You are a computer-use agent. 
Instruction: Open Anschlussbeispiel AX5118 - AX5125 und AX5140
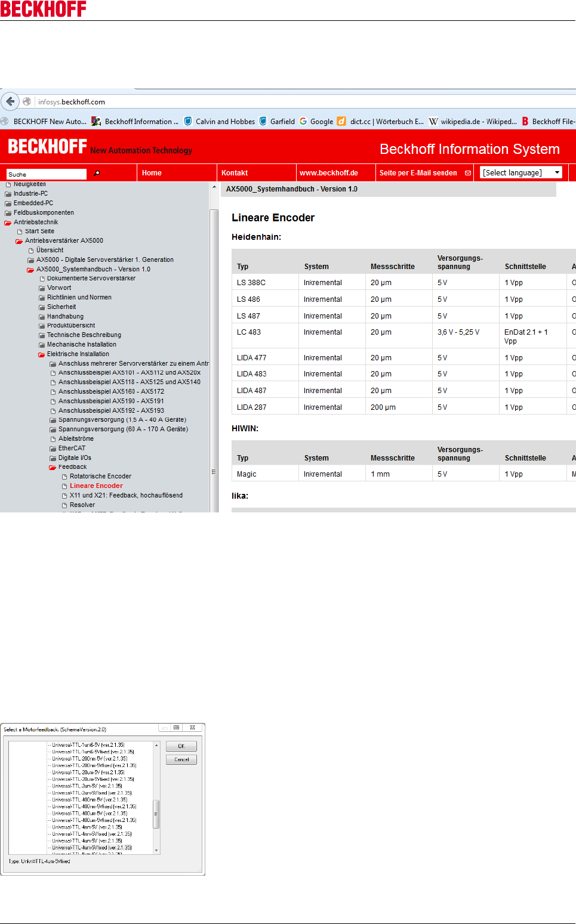tap(130, 382)
